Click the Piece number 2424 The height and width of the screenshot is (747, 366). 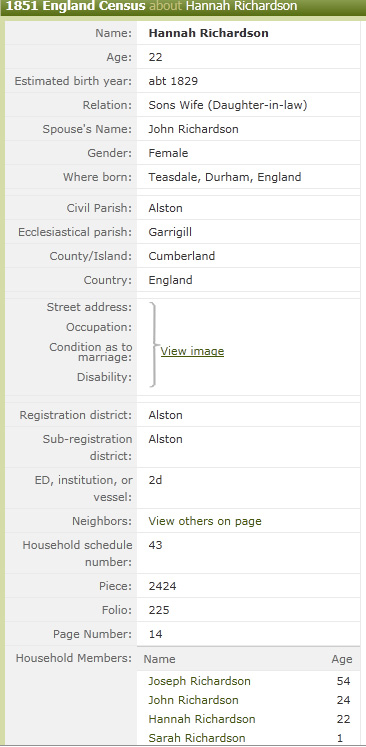163,586
